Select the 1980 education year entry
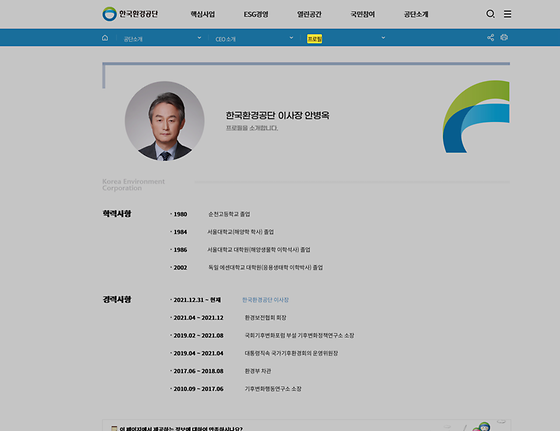This screenshot has height=431, width=560. 180,214
